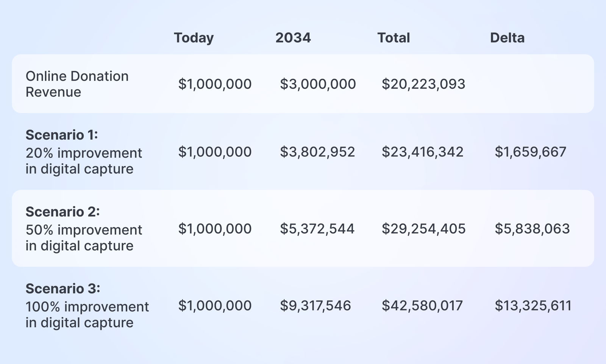Click the Today column header
The image size is (606, 364).
pyautogui.click(x=194, y=38)
